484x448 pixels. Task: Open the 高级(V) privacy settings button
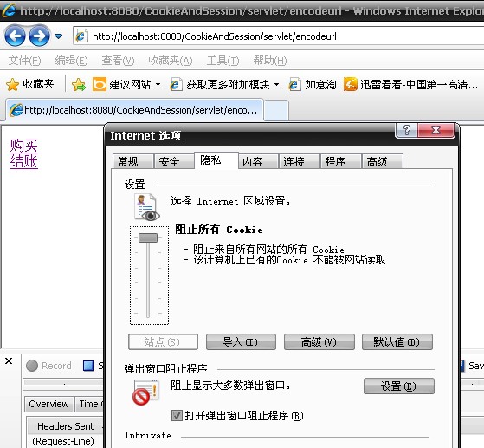pyautogui.click(x=319, y=341)
